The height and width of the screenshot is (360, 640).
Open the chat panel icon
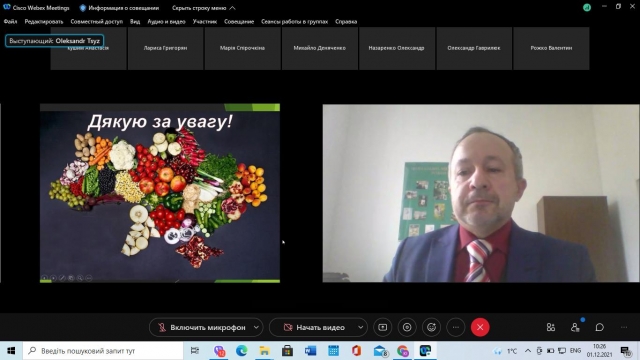pyautogui.click(x=600, y=327)
